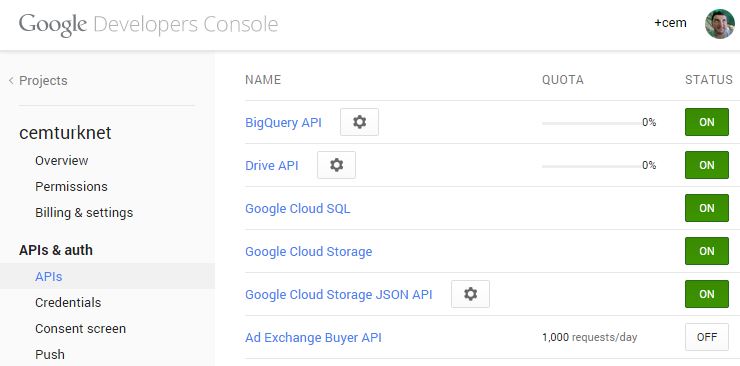Open settings gear for Drive API

(x=336, y=165)
